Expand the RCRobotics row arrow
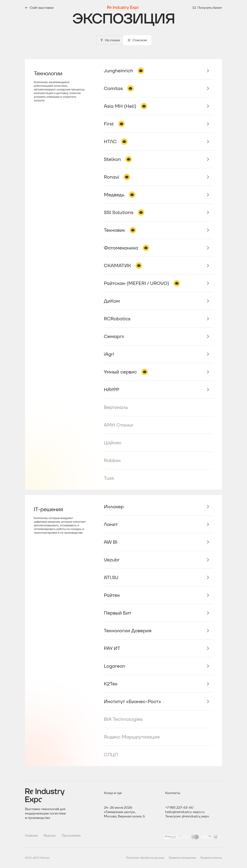 coord(208,319)
